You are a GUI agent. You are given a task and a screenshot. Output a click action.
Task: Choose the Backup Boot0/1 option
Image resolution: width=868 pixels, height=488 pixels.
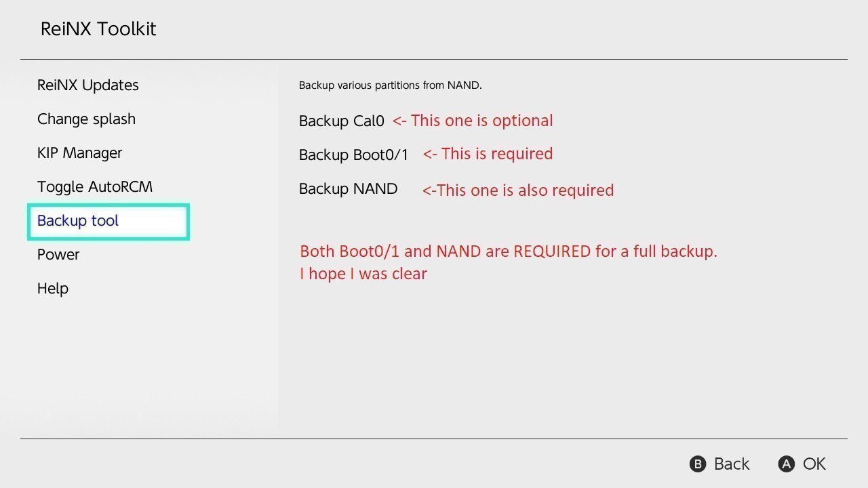click(x=354, y=155)
